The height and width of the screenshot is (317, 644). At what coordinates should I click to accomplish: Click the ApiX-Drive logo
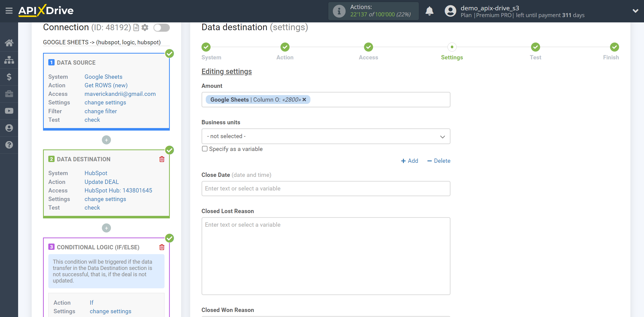tap(46, 11)
